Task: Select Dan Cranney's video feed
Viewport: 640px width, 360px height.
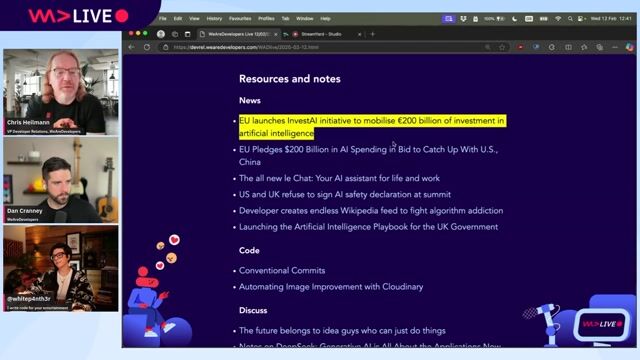Action: tap(61, 180)
